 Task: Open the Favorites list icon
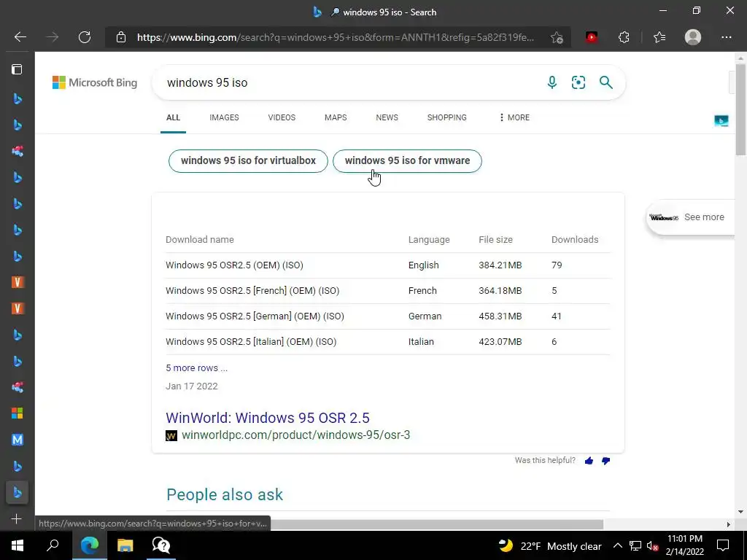pos(659,37)
